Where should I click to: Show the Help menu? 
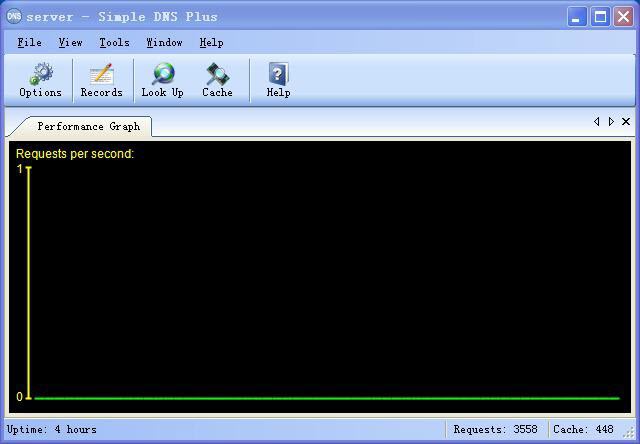click(x=211, y=43)
